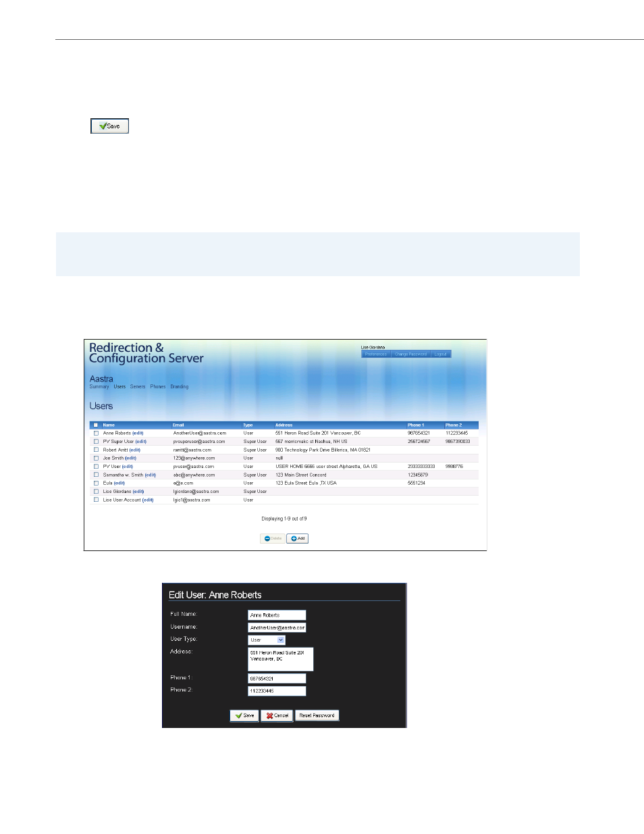This screenshot has height=834, width=644.
Task: Click the Phone 2 column header
Action: pos(454,425)
